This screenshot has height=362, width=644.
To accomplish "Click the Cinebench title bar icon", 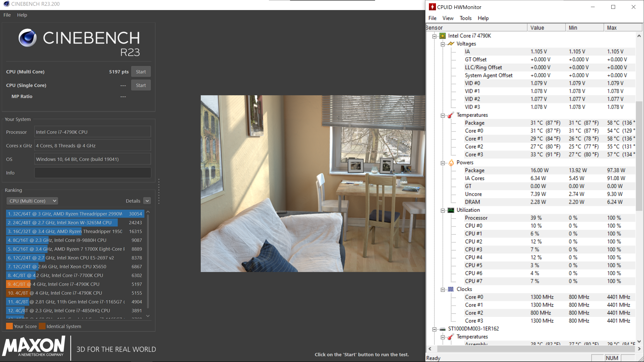I will [x=7, y=4].
